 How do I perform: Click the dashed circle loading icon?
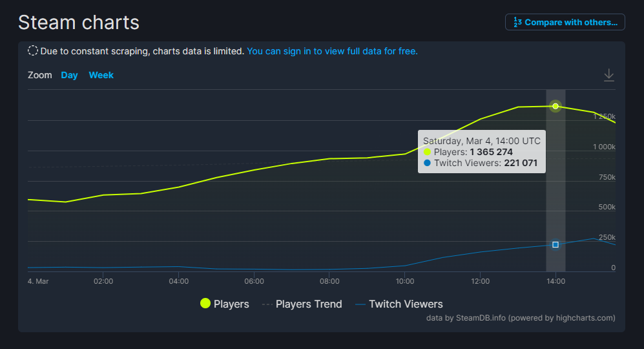click(x=33, y=51)
